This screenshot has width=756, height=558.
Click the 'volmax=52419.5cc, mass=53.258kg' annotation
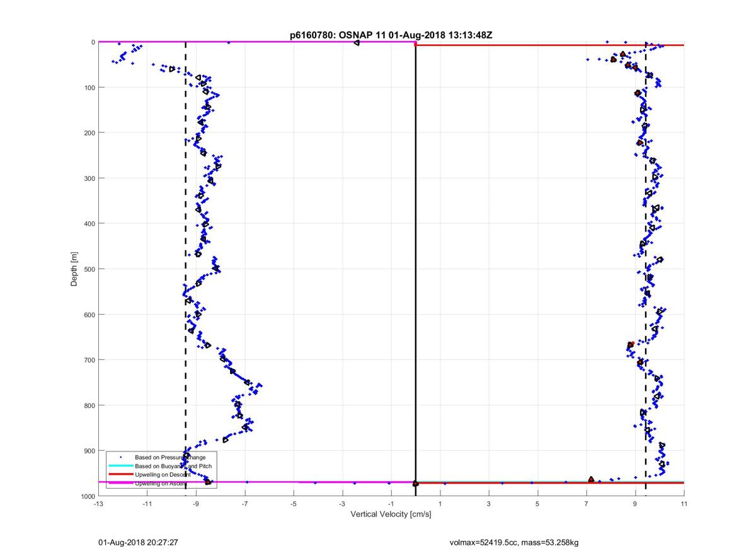tap(513, 542)
